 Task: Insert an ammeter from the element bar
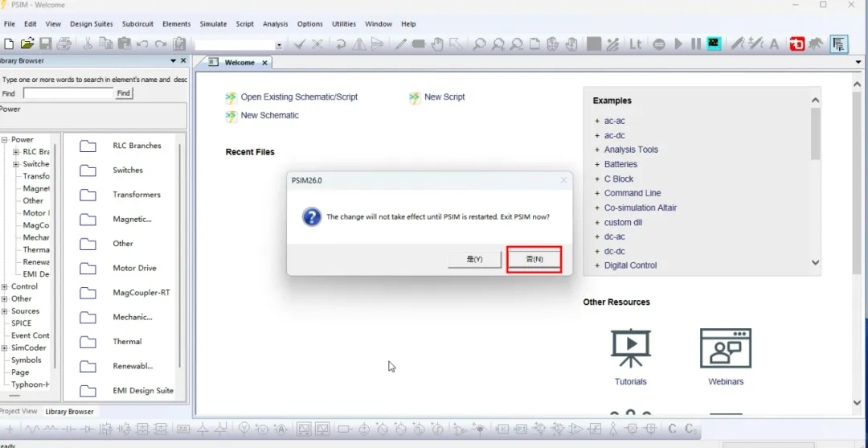tap(281, 429)
